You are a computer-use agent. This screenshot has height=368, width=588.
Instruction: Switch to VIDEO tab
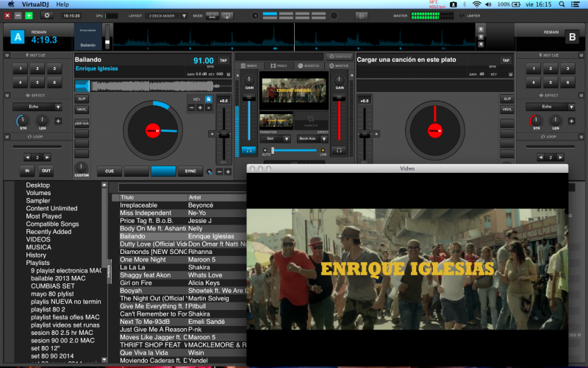(279, 66)
